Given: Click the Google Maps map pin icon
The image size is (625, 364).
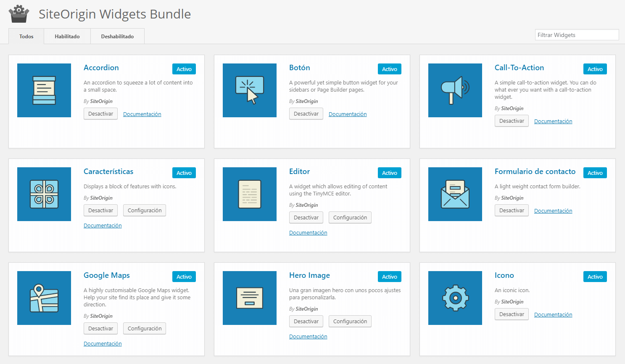Looking at the screenshot, I should click(44, 298).
